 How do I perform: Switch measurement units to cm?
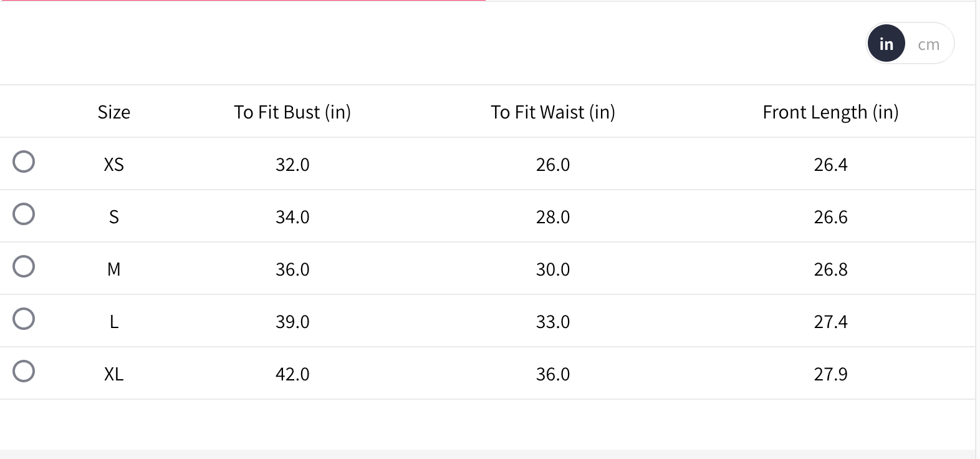click(928, 44)
